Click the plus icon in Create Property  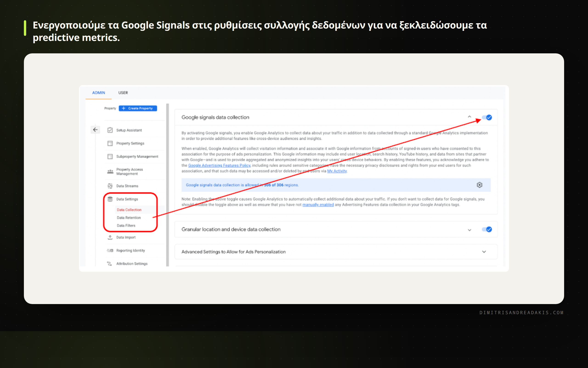(123, 108)
